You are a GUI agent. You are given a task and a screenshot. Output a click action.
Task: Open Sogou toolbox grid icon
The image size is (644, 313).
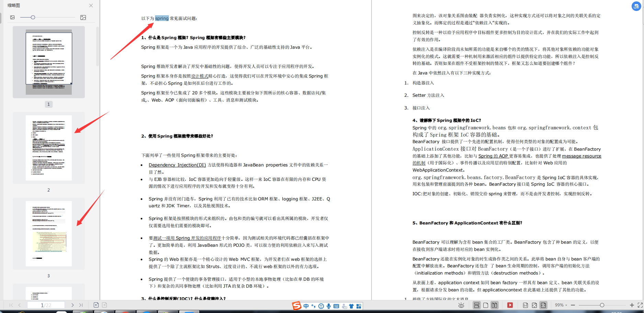(x=359, y=306)
